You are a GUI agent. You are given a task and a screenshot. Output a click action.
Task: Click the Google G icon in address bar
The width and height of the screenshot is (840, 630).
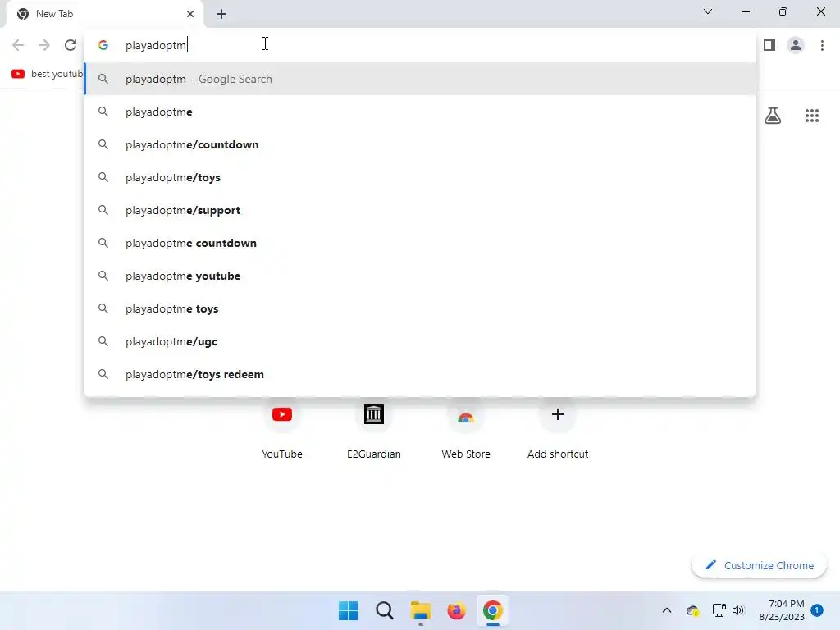coord(103,46)
